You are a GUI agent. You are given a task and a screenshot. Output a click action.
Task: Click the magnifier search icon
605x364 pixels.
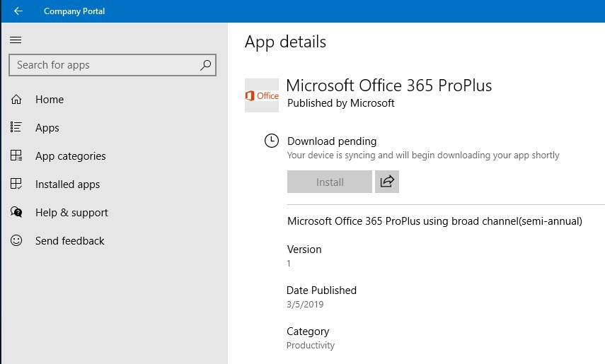206,65
